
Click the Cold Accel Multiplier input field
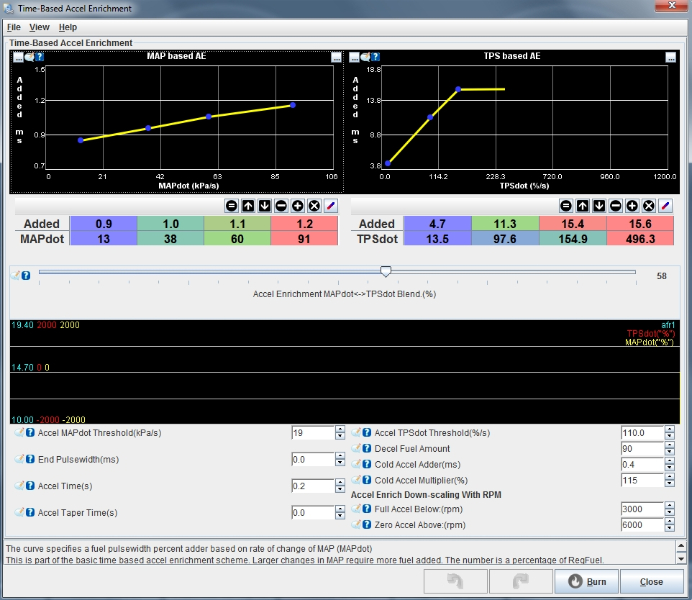tap(641, 481)
